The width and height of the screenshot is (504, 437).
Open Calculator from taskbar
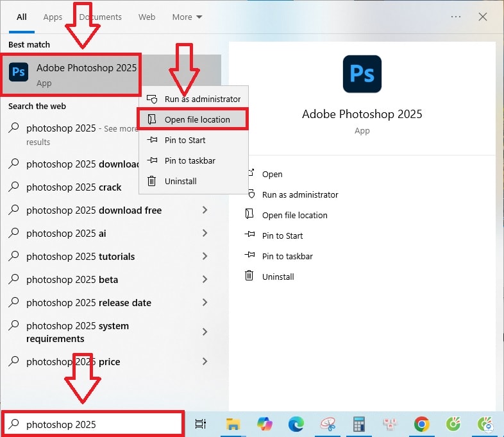tap(358, 424)
